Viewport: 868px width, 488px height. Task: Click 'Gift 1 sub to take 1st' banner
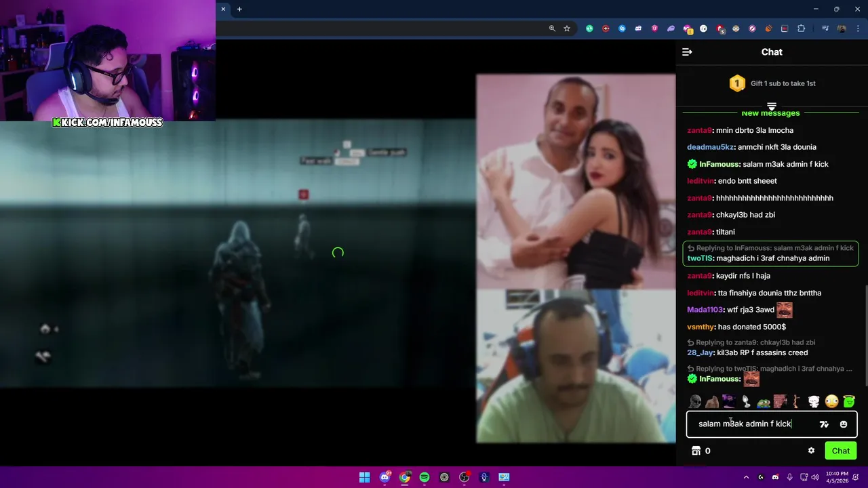tap(772, 83)
